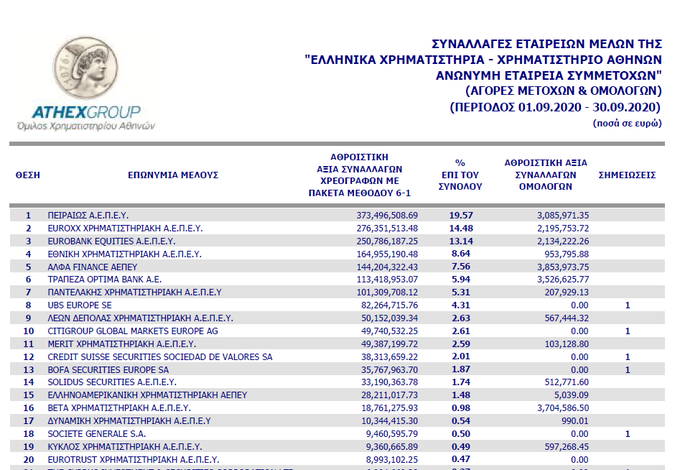Click member ΕΘΝΙΚΗ ΧΡΗΜΑΤΙΣΤΗΡΙΑΚΗ Α.Ε.Π.Ε.Υ.

point(124,254)
